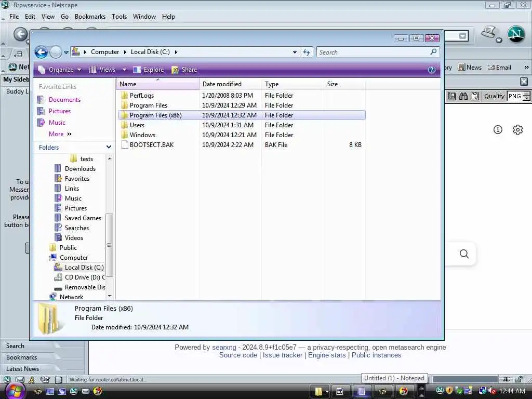This screenshot has height=399, width=532.
Task: Click the search magnifier on the SearXNG page
Action: 464,254
